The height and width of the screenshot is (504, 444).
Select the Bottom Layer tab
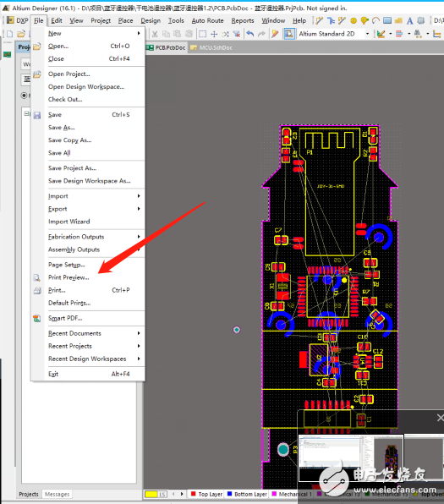point(247,494)
